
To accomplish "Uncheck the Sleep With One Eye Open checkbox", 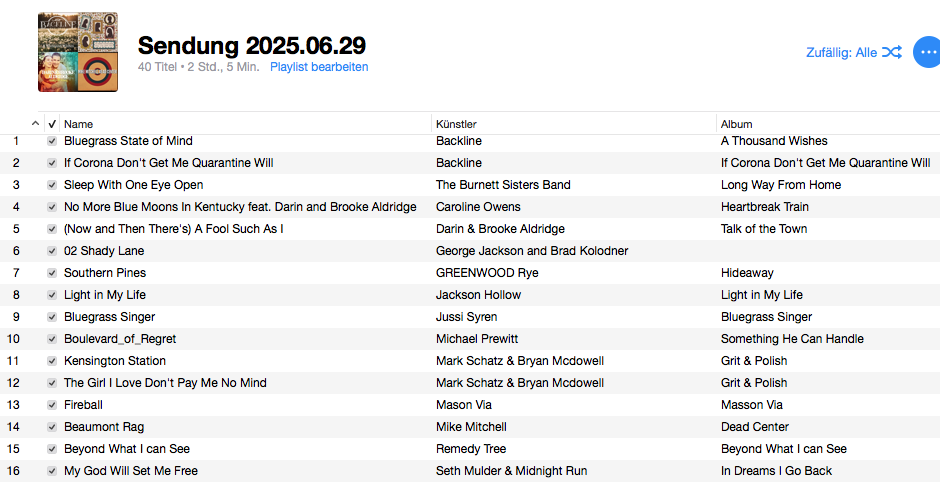I will coord(52,185).
